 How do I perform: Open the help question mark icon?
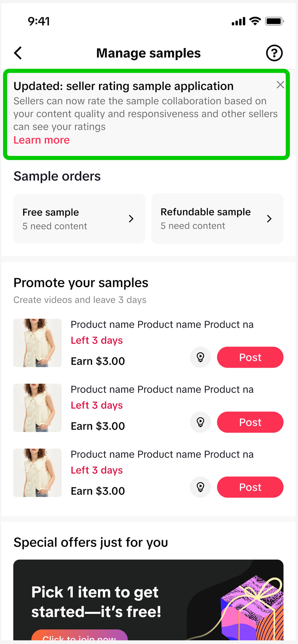tap(274, 53)
